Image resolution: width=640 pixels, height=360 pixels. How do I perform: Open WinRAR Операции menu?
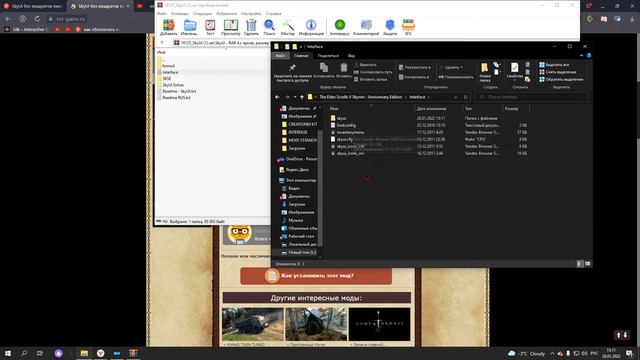point(202,13)
